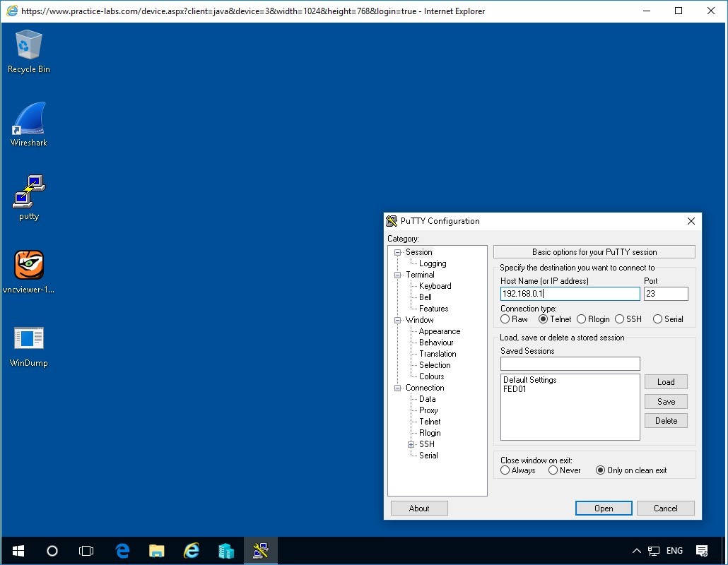Collapse the Connection tree node
This screenshot has height=565, width=728.
(x=397, y=388)
